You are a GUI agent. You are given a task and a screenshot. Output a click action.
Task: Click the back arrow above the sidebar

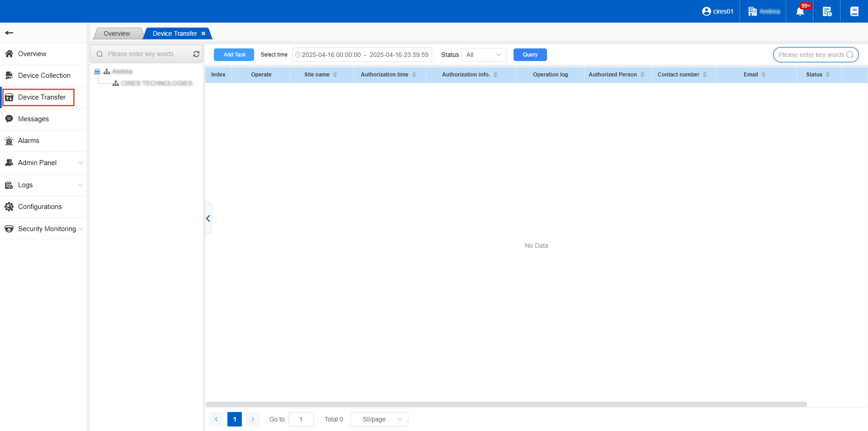(x=9, y=33)
